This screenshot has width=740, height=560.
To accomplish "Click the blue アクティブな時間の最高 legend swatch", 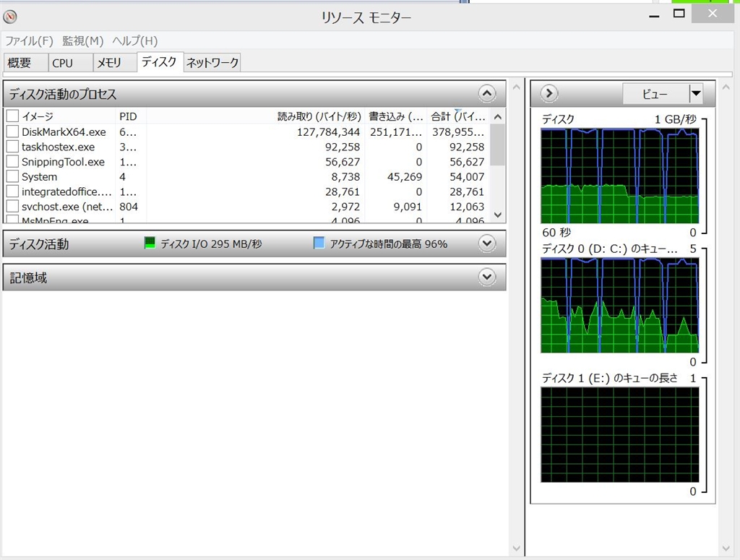I will (x=319, y=243).
